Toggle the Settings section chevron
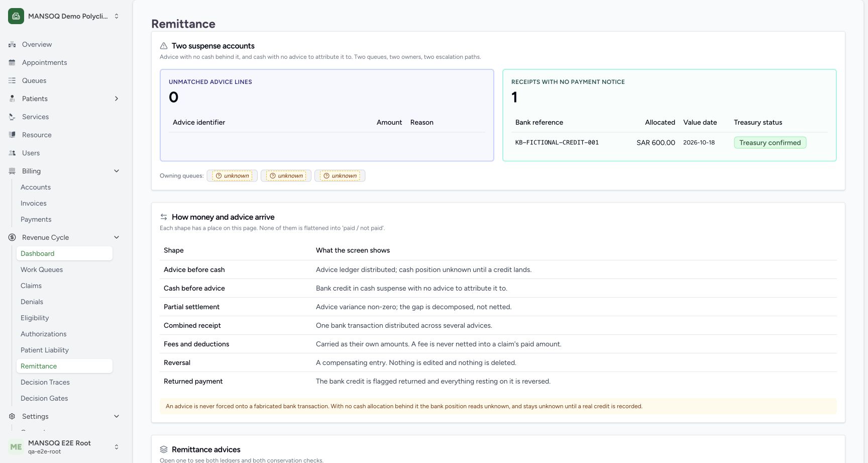Image resolution: width=868 pixels, height=463 pixels. click(x=117, y=416)
